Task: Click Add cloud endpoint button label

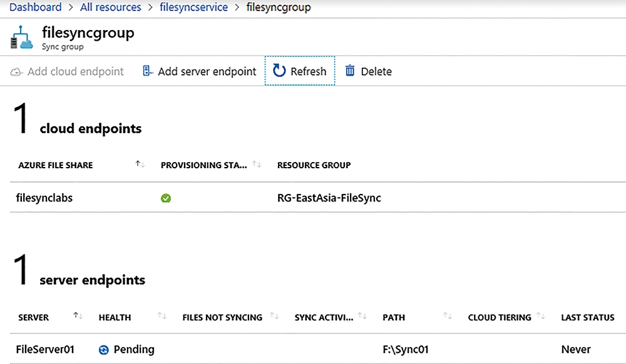Action: coord(76,71)
